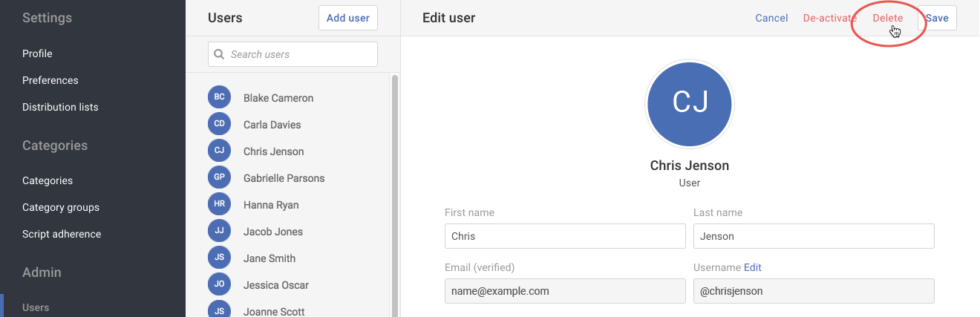980x317 pixels.
Task: Click the users list scrollbar
Action: coord(395,195)
